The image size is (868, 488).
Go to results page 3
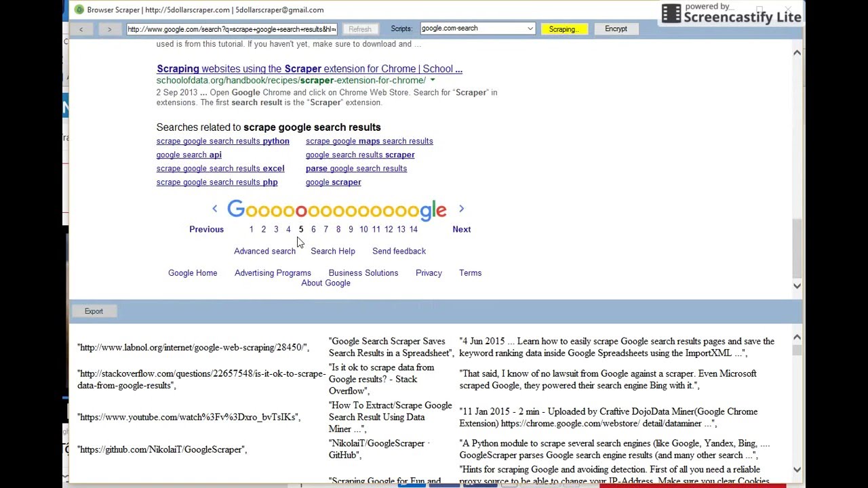click(276, 229)
